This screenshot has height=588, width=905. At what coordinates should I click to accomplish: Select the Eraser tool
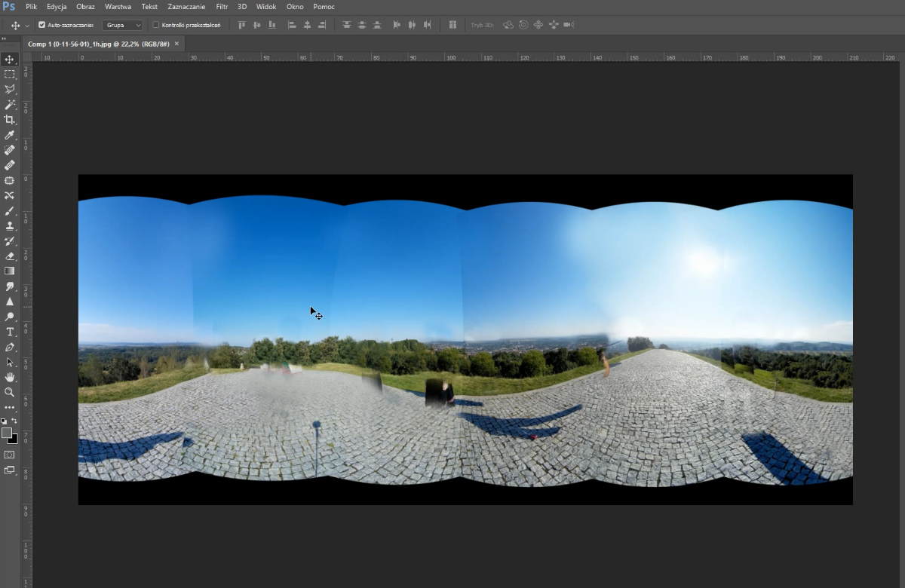click(10, 256)
